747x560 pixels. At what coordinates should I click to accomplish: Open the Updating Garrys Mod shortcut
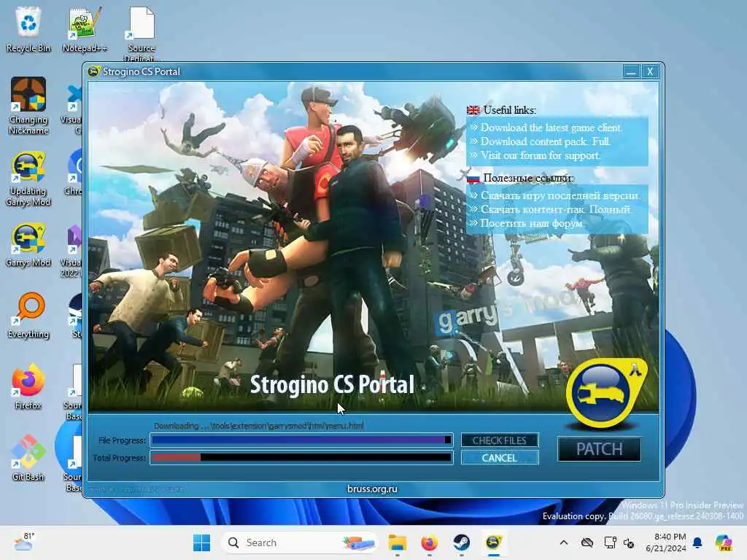[28, 179]
